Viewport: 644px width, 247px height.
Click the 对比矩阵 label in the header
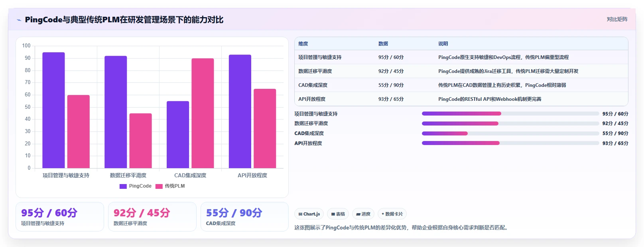(617, 20)
